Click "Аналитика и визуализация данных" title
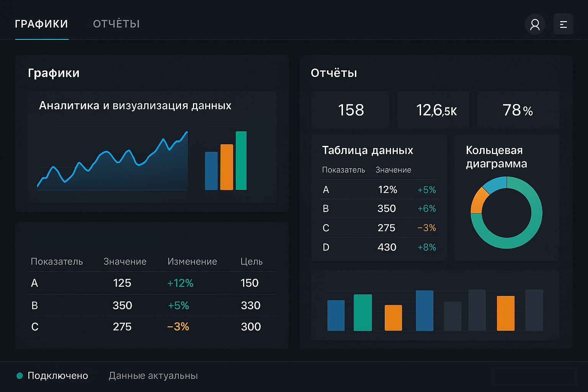This screenshot has width=588, height=392. (x=135, y=106)
